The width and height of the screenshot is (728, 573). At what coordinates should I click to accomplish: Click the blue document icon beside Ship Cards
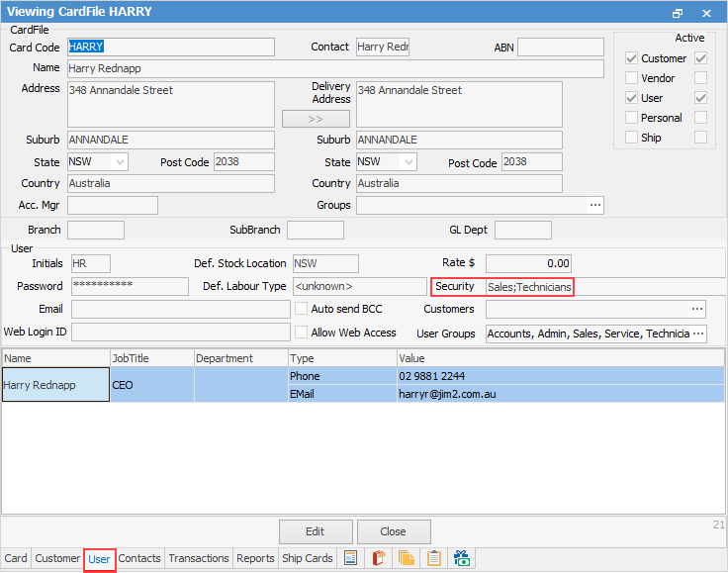tap(350, 558)
